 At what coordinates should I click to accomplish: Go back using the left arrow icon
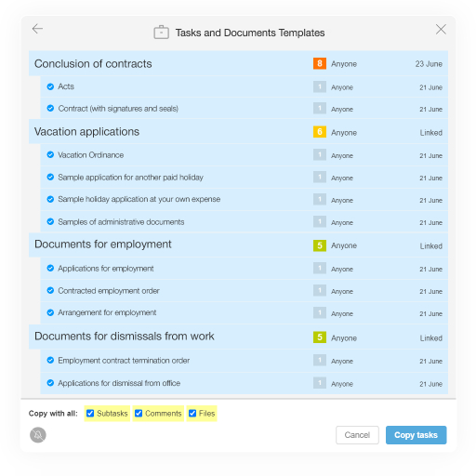point(37,29)
